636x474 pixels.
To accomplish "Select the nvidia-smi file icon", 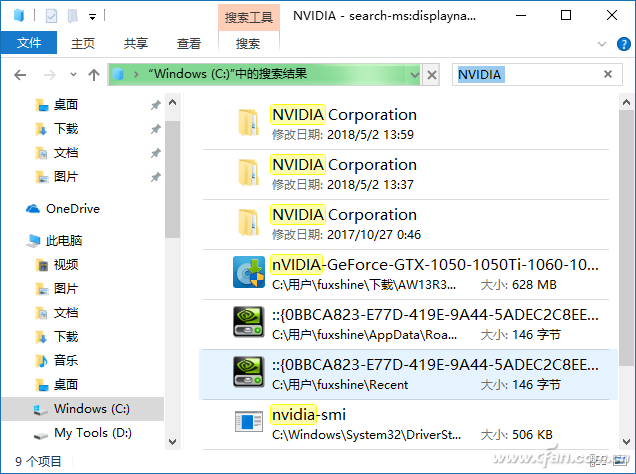I will click(x=248, y=422).
